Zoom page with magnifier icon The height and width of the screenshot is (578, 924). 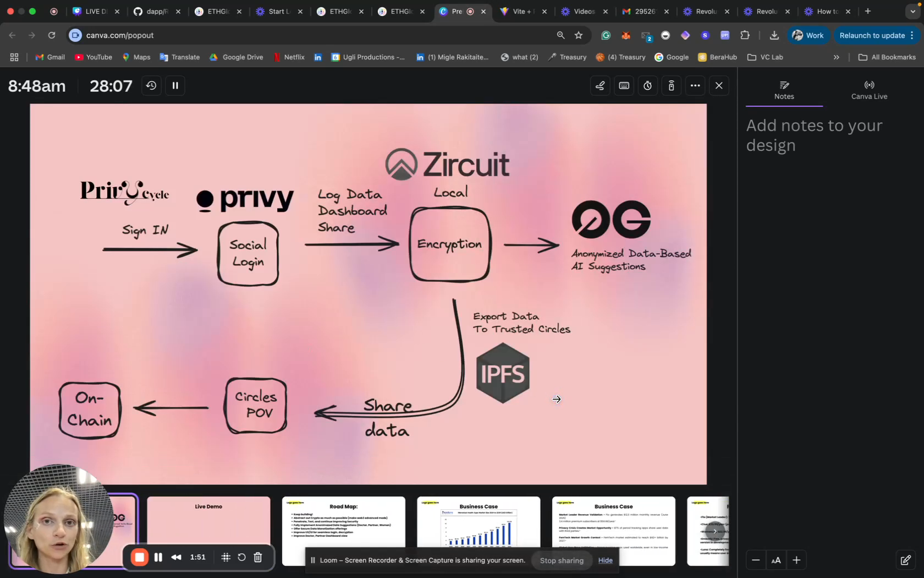tap(560, 35)
